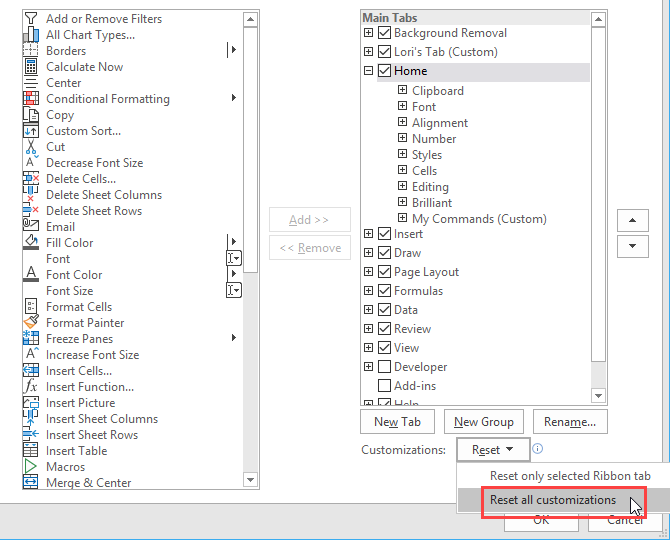This screenshot has height=540, width=670.
Task: Select the All Chart Types icon
Action: point(31,34)
